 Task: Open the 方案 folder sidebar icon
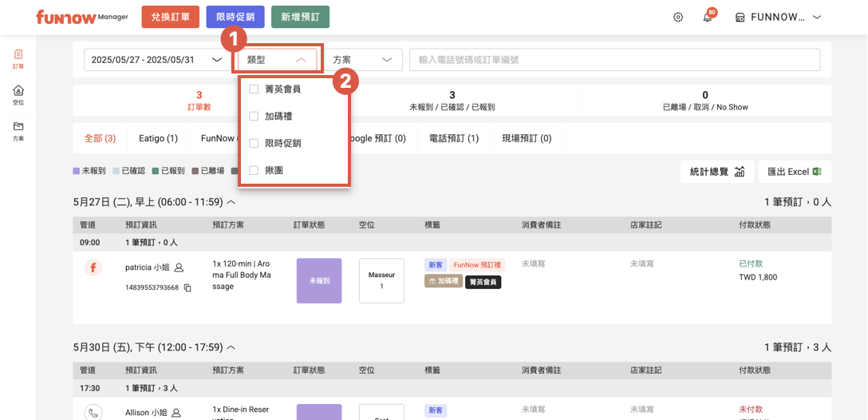click(x=18, y=131)
